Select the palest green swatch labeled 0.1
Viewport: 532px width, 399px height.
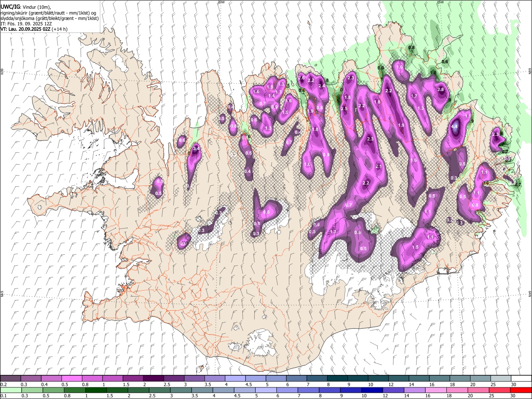coord(11,390)
